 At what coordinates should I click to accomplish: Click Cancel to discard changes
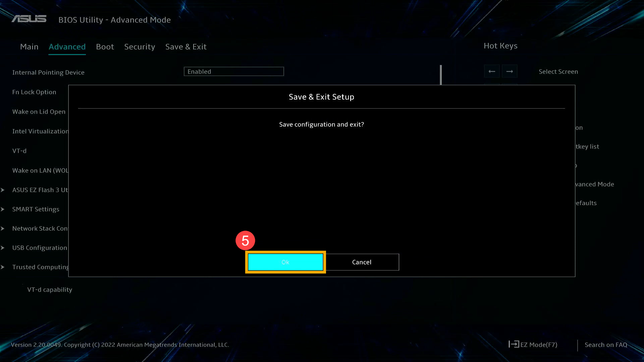pos(361,262)
